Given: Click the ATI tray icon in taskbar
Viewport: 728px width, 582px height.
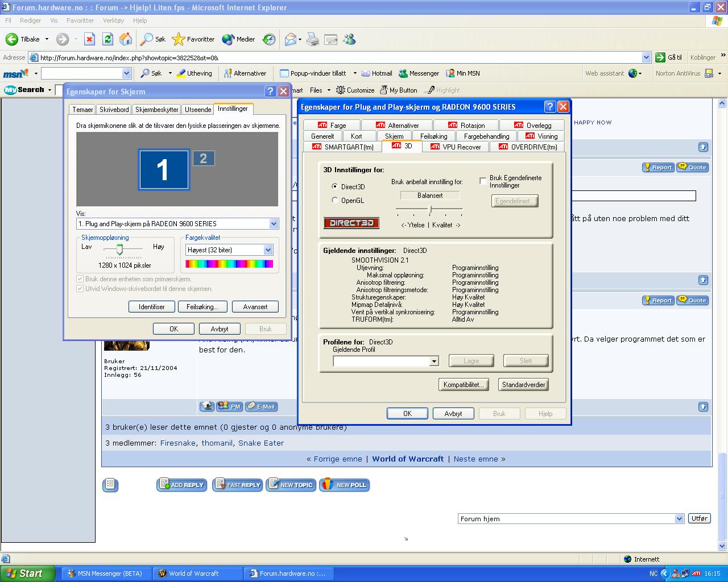Looking at the screenshot, I should (x=696, y=573).
